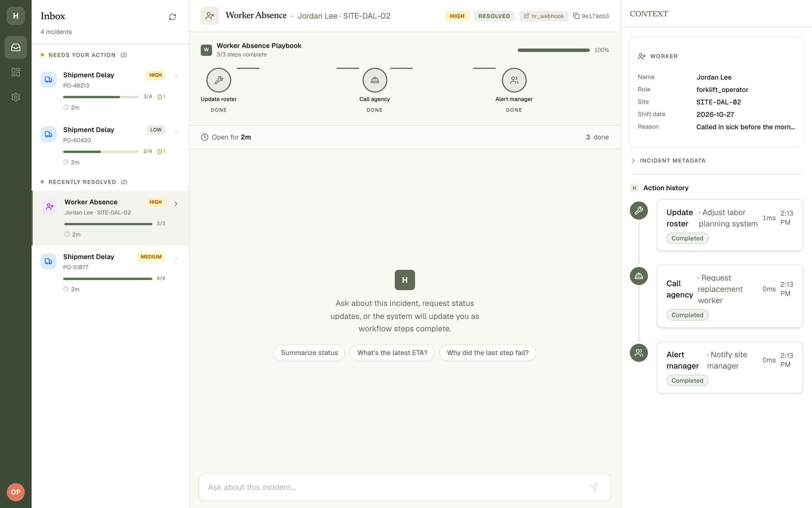This screenshot has width=812, height=508.
Task: Refresh the inbox list
Action: click(173, 17)
